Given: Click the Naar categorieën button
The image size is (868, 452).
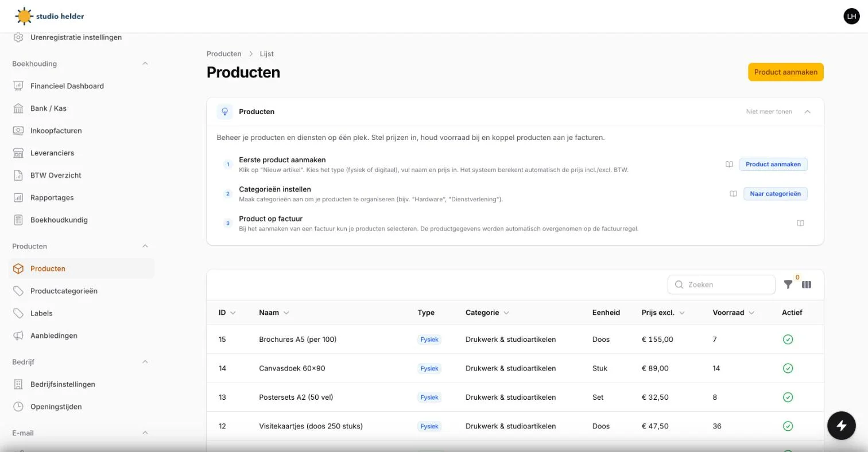Looking at the screenshot, I should pyautogui.click(x=775, y=194).
